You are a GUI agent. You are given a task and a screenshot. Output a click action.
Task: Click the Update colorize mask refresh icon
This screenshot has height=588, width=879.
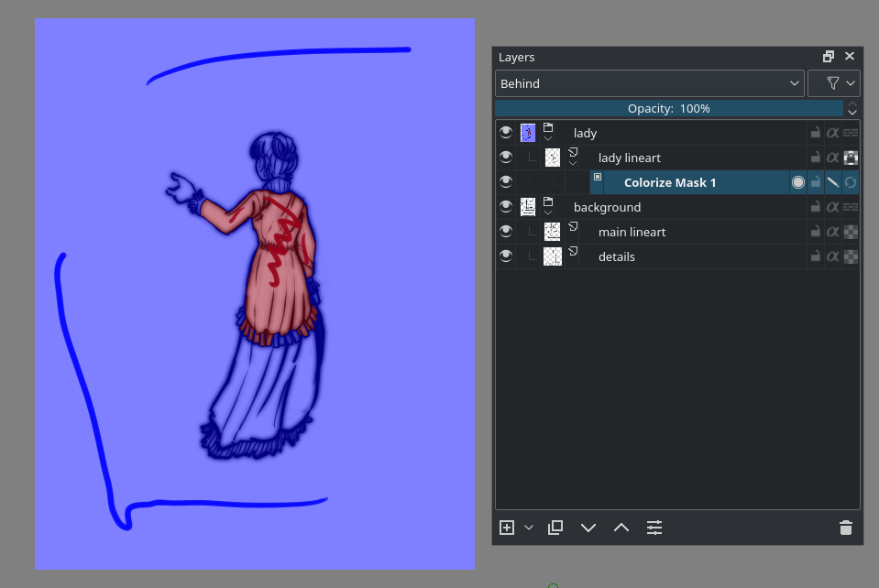tap(852, 181)
